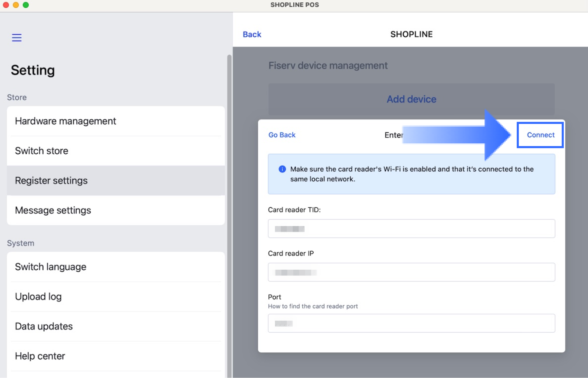Click the Add device button
The height and width of the screenshot is (378, 588).
412,99
